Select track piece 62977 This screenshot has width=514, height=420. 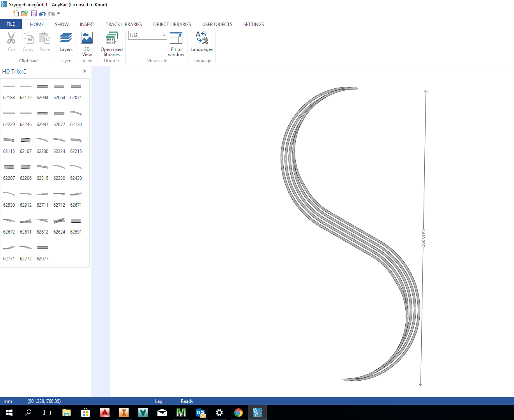click(42, 252)
